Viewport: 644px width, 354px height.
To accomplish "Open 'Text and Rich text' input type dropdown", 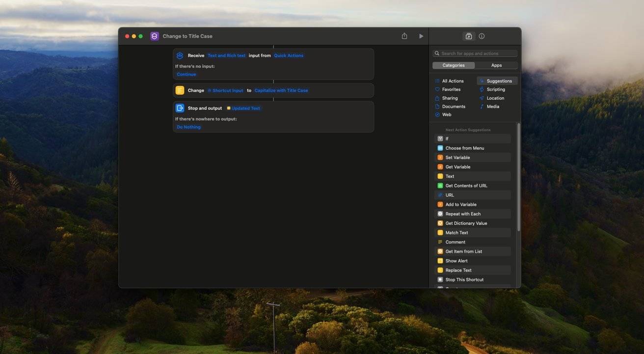I will click(226, 55).
